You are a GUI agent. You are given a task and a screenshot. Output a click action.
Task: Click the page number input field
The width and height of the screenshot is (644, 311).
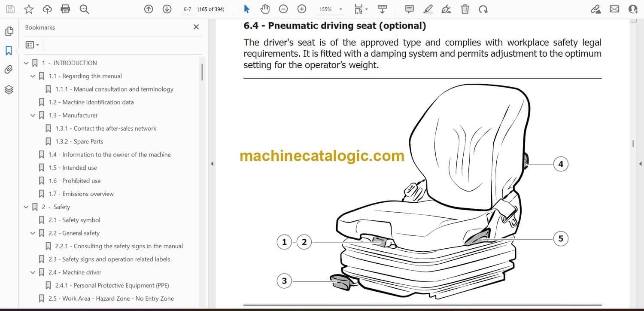[x=187, y=9]
